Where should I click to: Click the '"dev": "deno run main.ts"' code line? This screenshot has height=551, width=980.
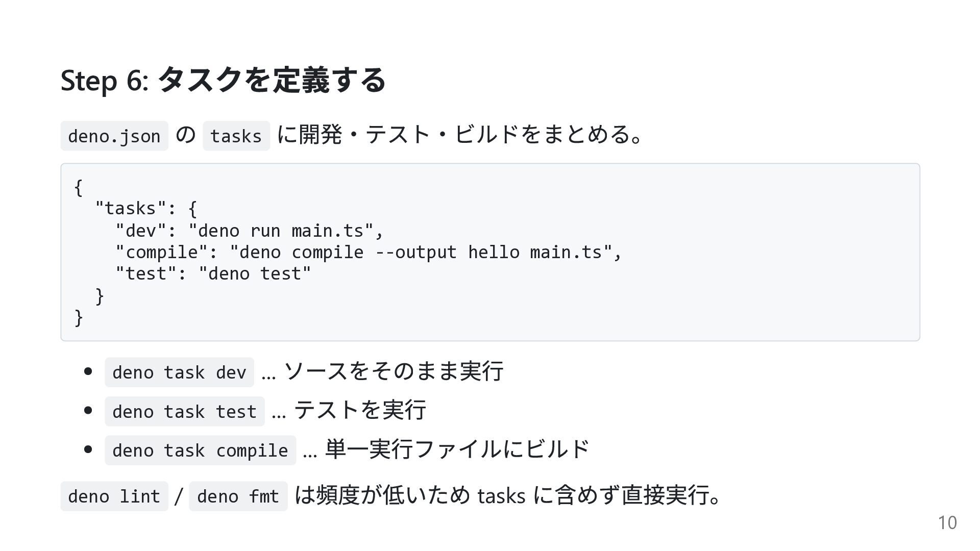249,231
